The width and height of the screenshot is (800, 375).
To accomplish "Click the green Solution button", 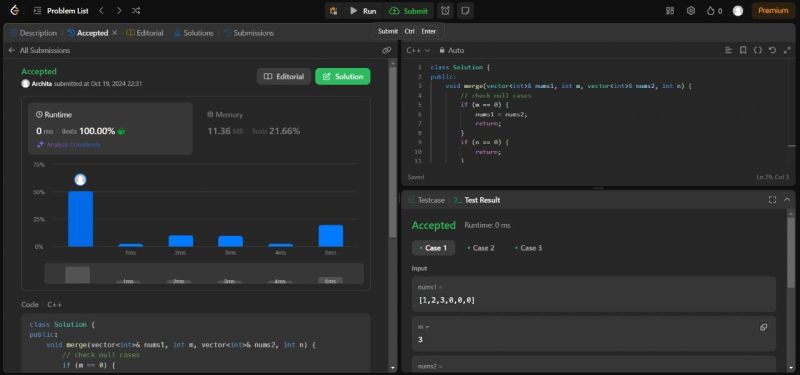I will (343, 77).
